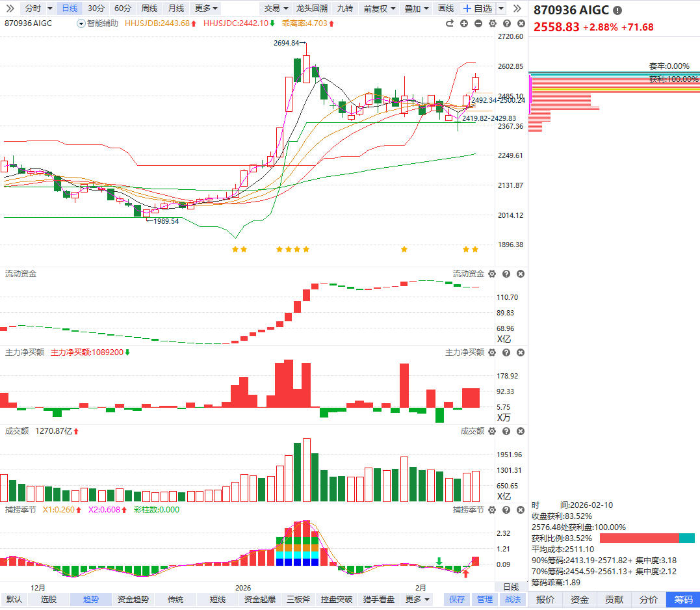
Task: Switch to the 周线 weekly chart tab
Action: point(149,8)
